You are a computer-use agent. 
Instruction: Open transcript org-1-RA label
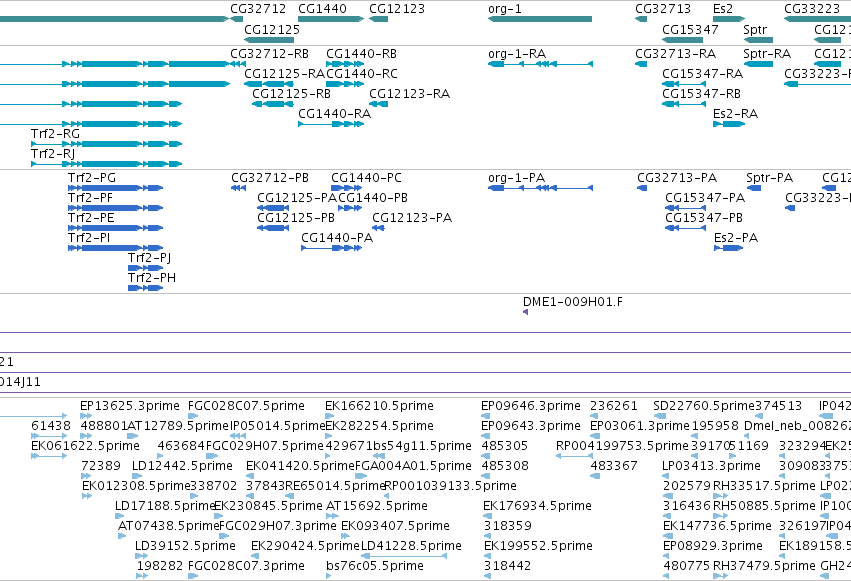(x=517, y=54)
